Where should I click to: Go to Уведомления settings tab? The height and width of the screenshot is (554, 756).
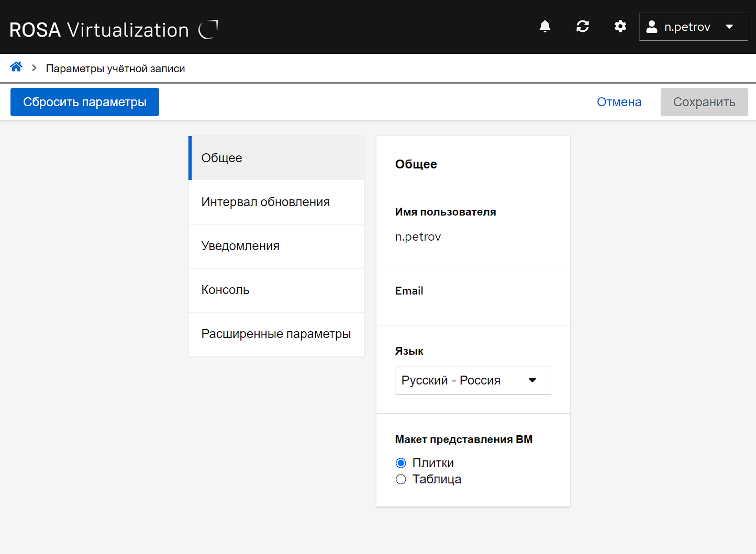pos(276,246)
